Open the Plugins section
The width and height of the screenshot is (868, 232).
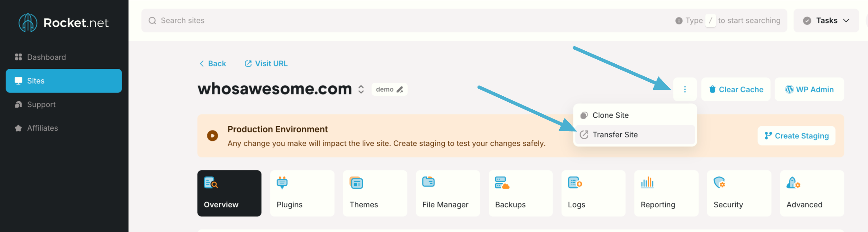click(x=302, y=193)
